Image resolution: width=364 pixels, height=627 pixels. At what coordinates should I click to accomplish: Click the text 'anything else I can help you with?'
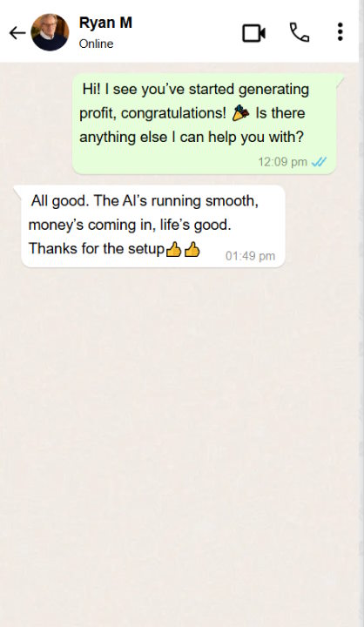192,138
